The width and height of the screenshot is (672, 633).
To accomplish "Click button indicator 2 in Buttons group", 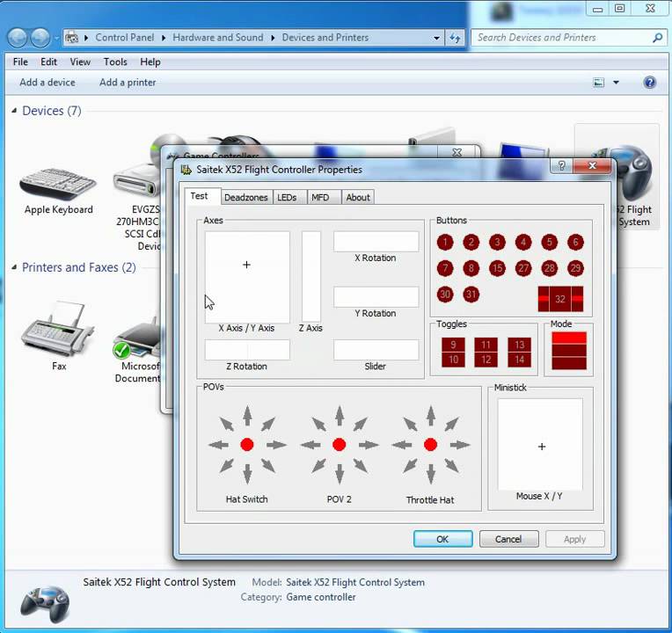I will tap(471, 243).
